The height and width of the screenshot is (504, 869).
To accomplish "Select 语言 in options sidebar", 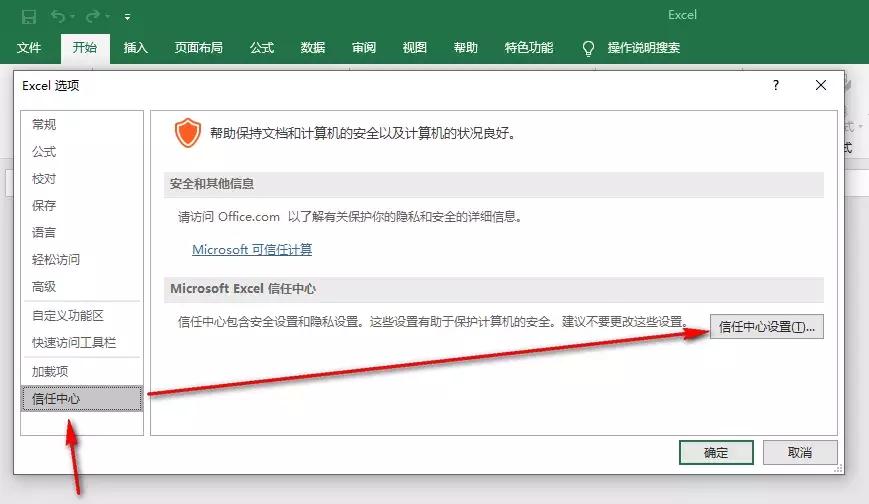I will point(81,232).
